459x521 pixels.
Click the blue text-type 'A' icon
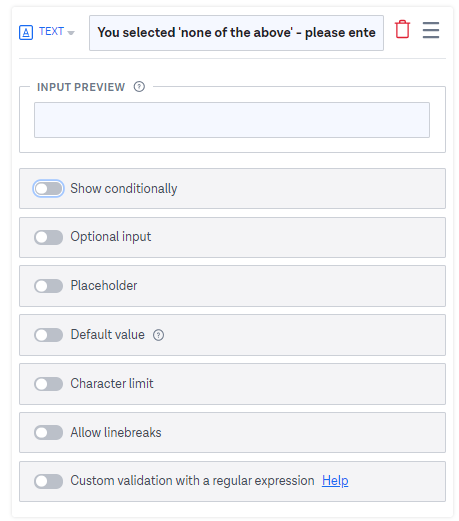pos(26,33)
